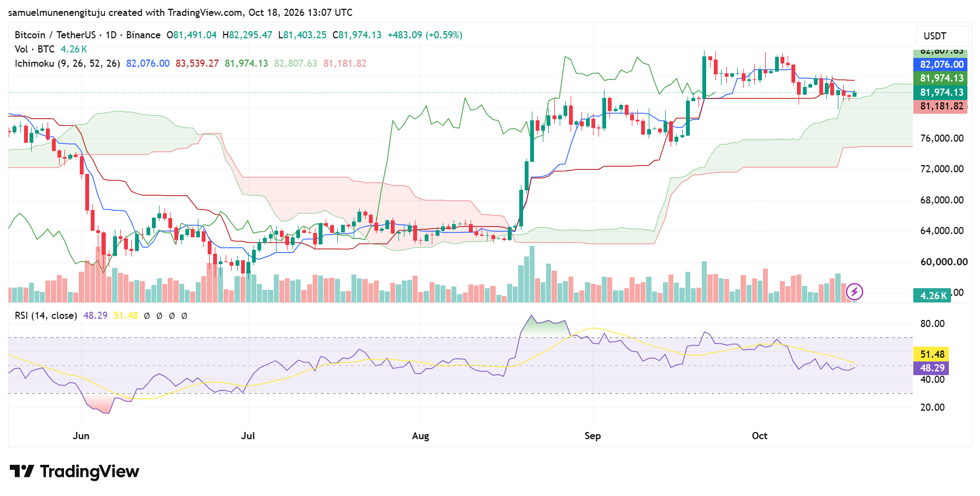Image resolution: width=980 pixels, height=496 pixels.
Task: Click the 76,000.00 price scale label
Action: [x=942, y=138]
